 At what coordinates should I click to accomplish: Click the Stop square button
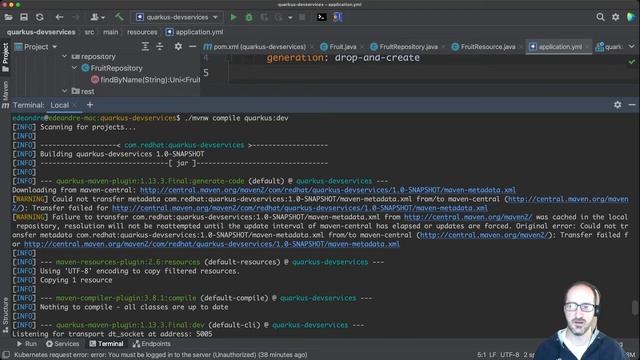302,17
